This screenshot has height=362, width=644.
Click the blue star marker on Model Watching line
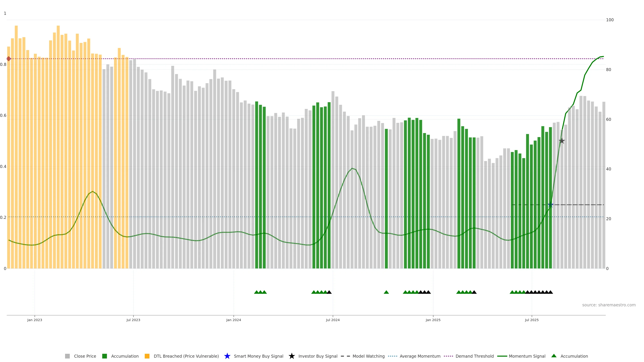pyautogui.click(x=550, y=205)
